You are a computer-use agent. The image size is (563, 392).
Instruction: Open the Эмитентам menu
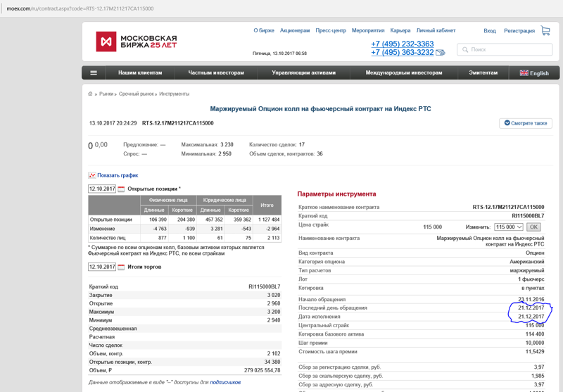click(483, 72)
